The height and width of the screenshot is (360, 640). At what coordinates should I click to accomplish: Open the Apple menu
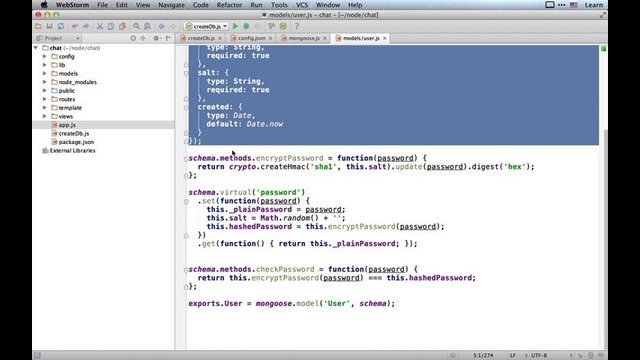[x=44, y=5]
